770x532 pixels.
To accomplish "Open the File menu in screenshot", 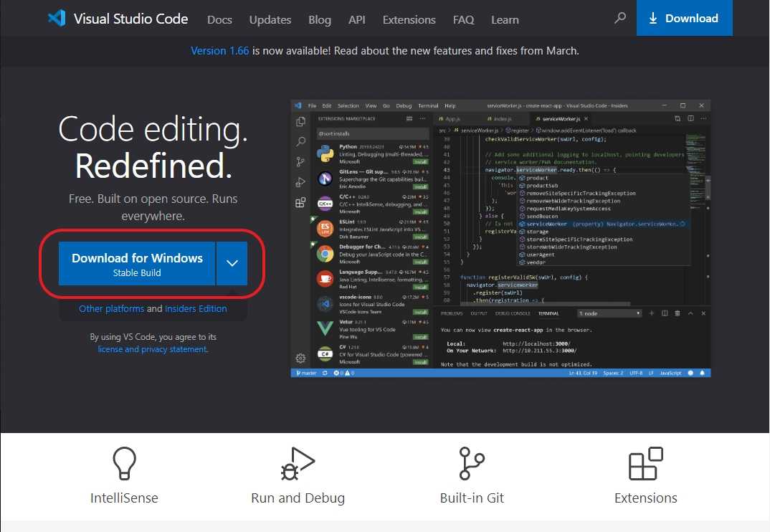I will pos(313,105).
